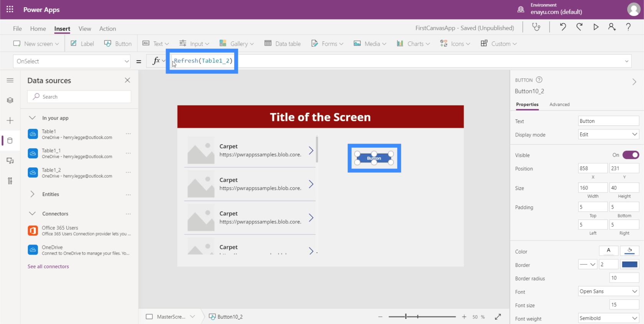The width and height of the screenshot is (644, 324).
Task: Click the fill color bucket icon
Action: click(x=629, y=251)
